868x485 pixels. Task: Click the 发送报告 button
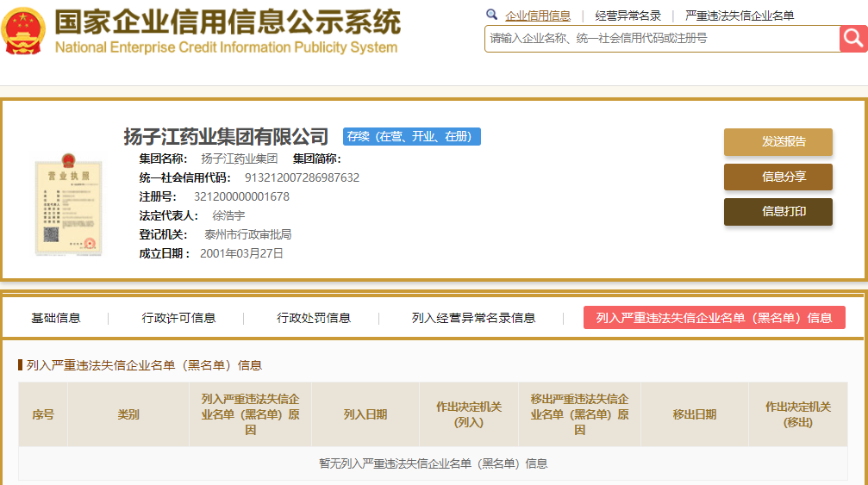[777, 142]
